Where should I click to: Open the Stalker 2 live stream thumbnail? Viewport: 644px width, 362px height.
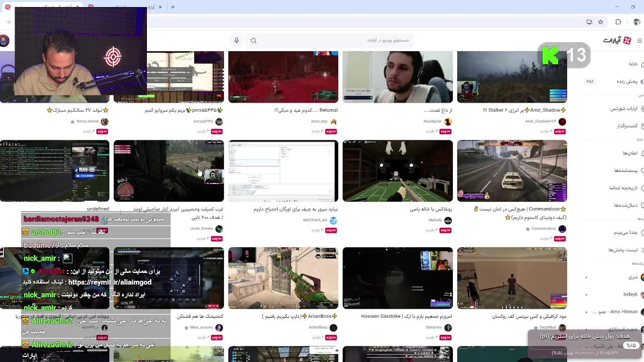[512, 76]
